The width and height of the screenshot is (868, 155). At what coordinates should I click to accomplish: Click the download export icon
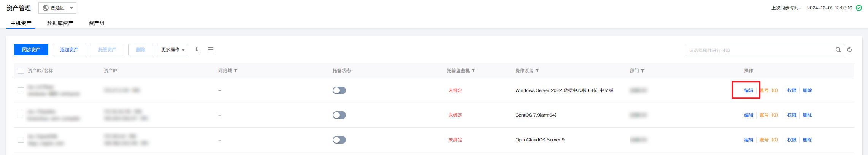[x=197, y=50]
